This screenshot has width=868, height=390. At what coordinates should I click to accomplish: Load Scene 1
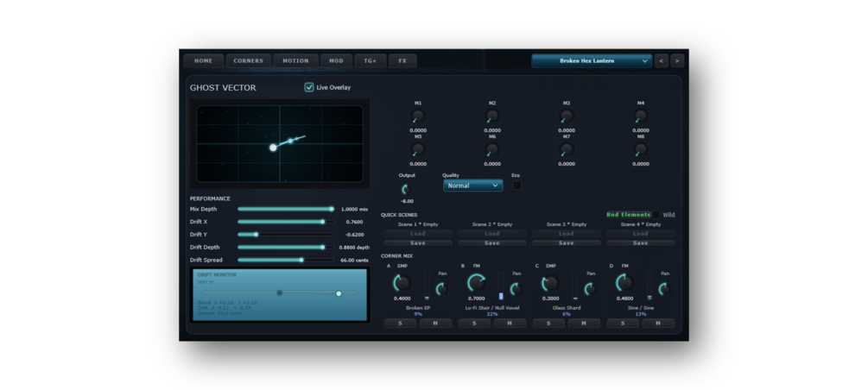pyautogui.click(x=418, y=234)
